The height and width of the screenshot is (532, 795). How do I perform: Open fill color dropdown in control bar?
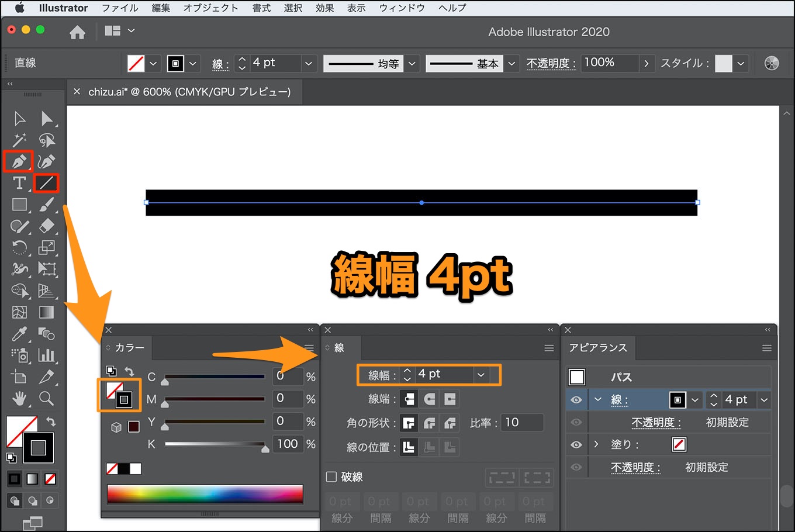[x=153, y=63]
